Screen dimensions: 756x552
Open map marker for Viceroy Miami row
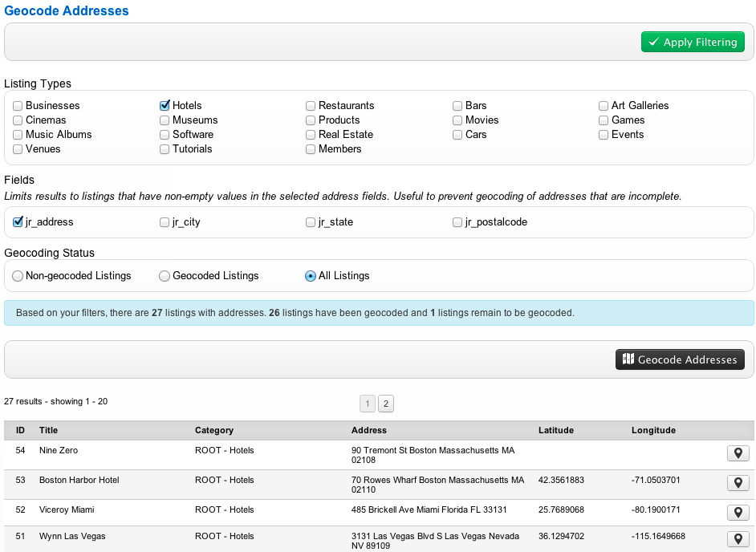(738, 512)
